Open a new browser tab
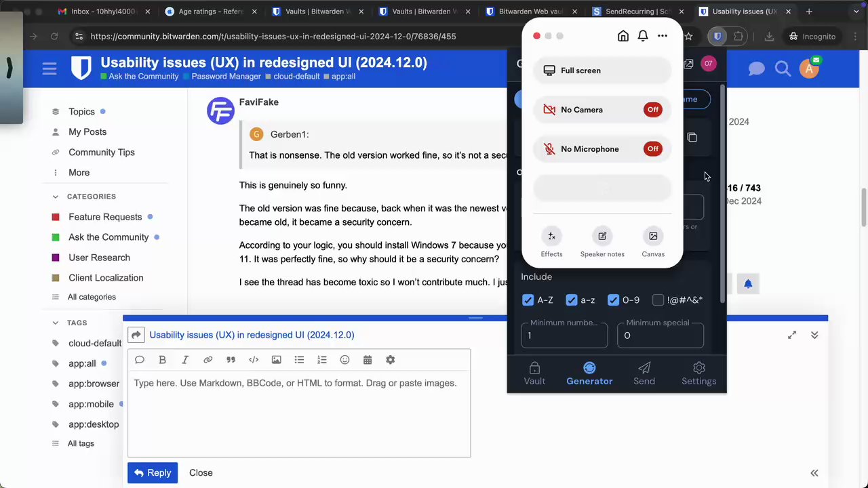Viewport: 868px width, 488px height. click(x=809, y=12)
